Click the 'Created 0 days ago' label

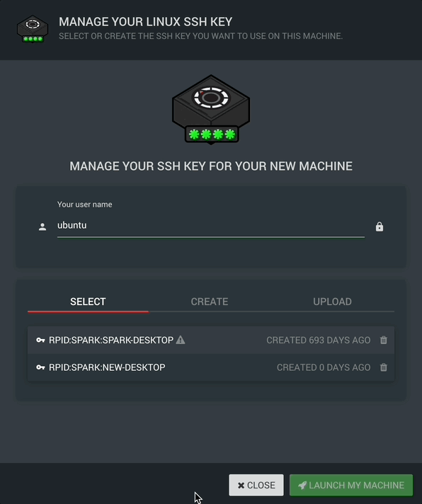[x=324, y=367]
